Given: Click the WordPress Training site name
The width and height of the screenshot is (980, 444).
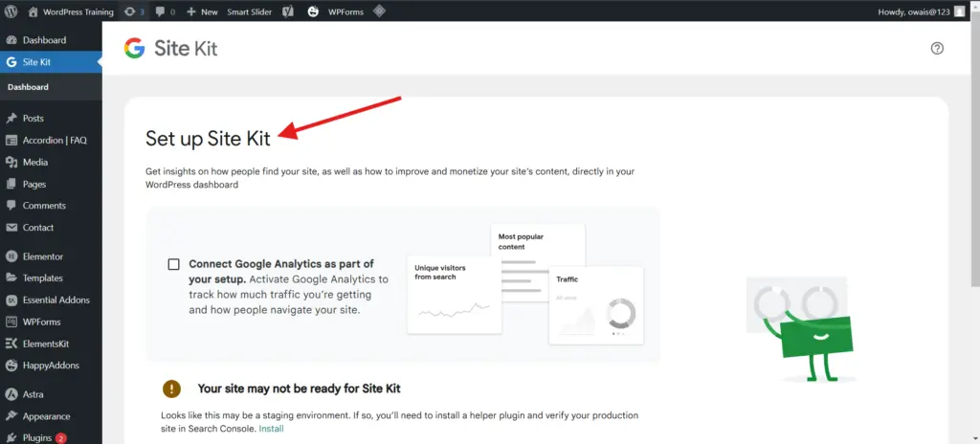Looking at the screenshot, I should click(78, 11).
